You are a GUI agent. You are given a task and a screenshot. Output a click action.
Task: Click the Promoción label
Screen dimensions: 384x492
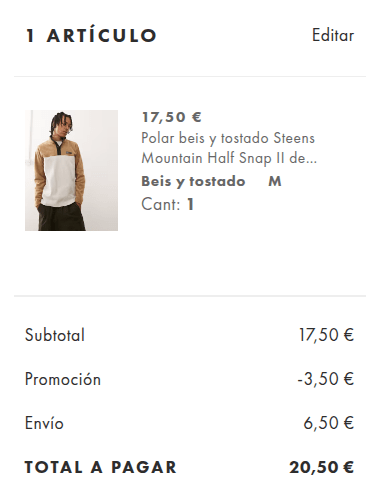click(x=63, y=379)
